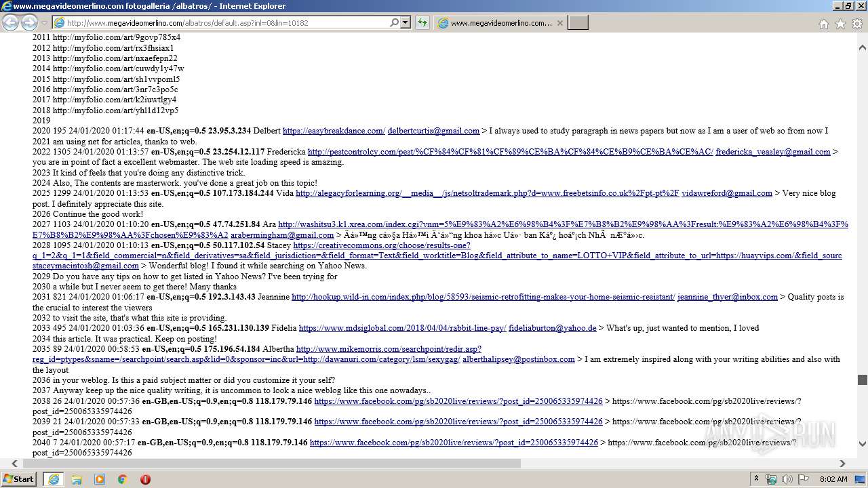Click horizontal scrollbar right arrow
868x488 pixels.
843,464
